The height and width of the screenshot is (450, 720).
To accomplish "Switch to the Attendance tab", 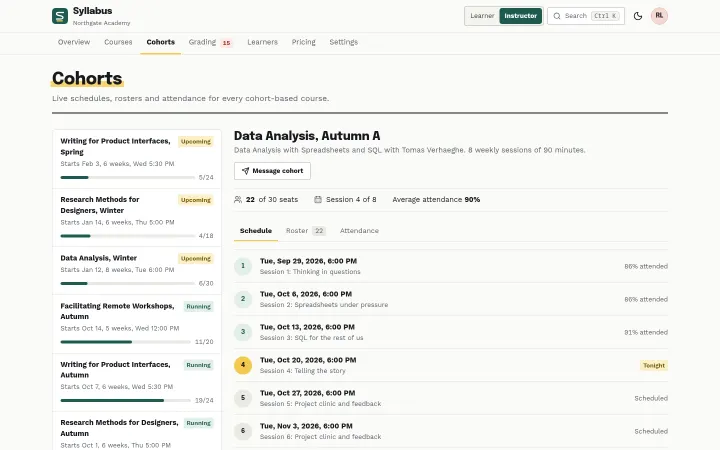I will (x=359, y=231).
